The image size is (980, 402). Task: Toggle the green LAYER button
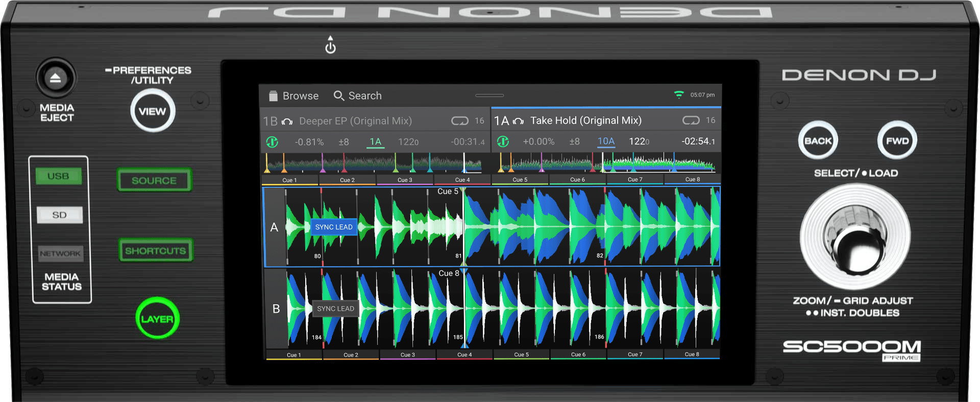(157, 319)
